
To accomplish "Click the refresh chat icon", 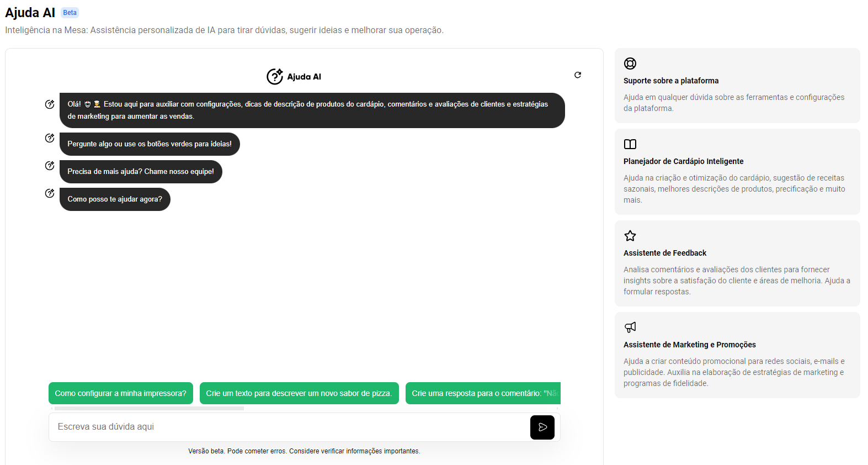I will [578, 75].
